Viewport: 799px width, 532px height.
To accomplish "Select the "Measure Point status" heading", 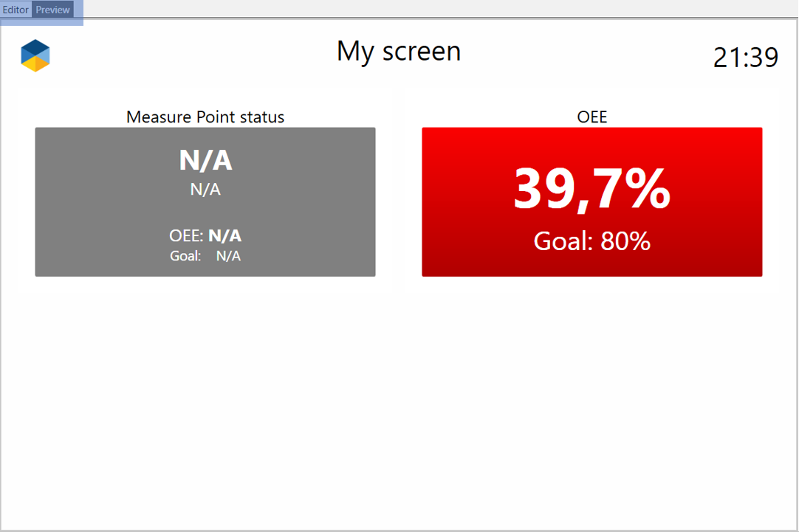I will click(205, 117).
